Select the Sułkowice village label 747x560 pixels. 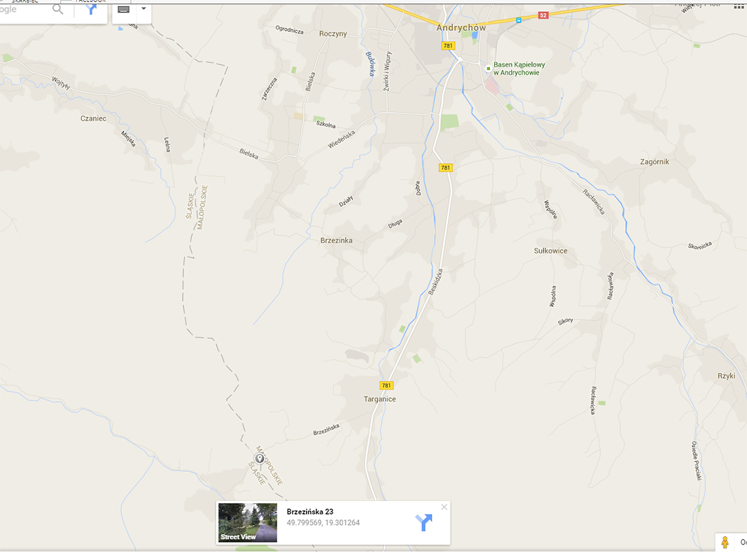(550, 251)
